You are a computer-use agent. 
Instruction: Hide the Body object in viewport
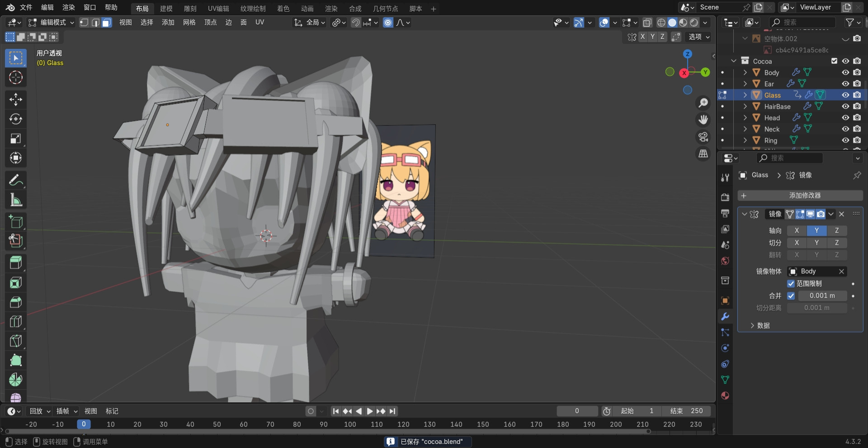pyautogui.click(x=845, y=72)
